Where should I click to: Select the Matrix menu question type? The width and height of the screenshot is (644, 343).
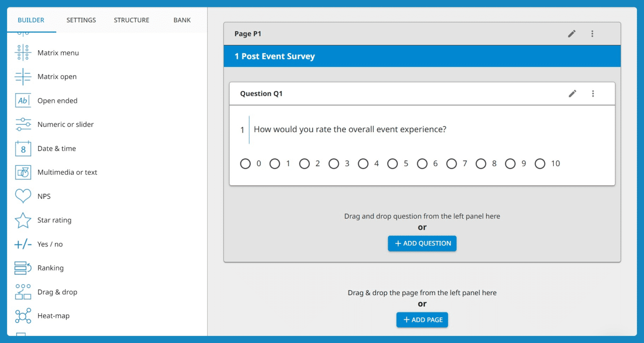[58, 52]
